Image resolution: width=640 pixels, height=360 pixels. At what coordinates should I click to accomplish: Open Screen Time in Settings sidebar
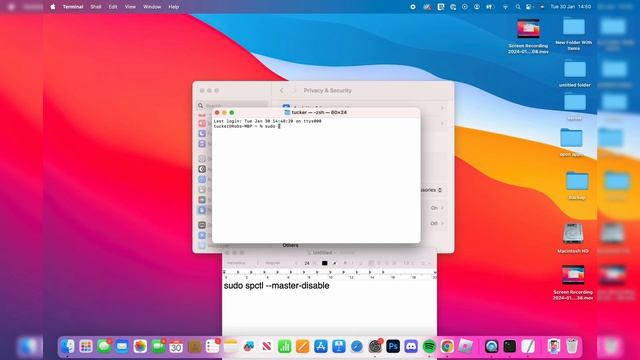202,144
